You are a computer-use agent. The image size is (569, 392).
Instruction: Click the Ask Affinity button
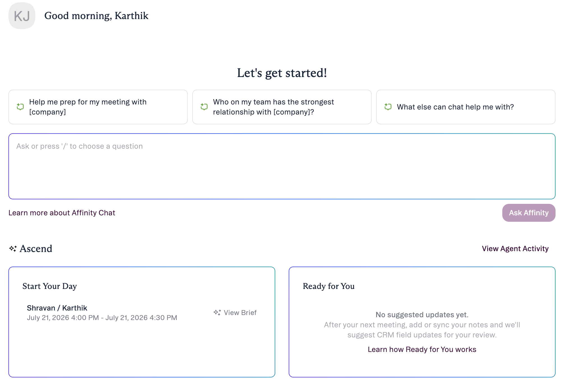[x=529, y=213]
